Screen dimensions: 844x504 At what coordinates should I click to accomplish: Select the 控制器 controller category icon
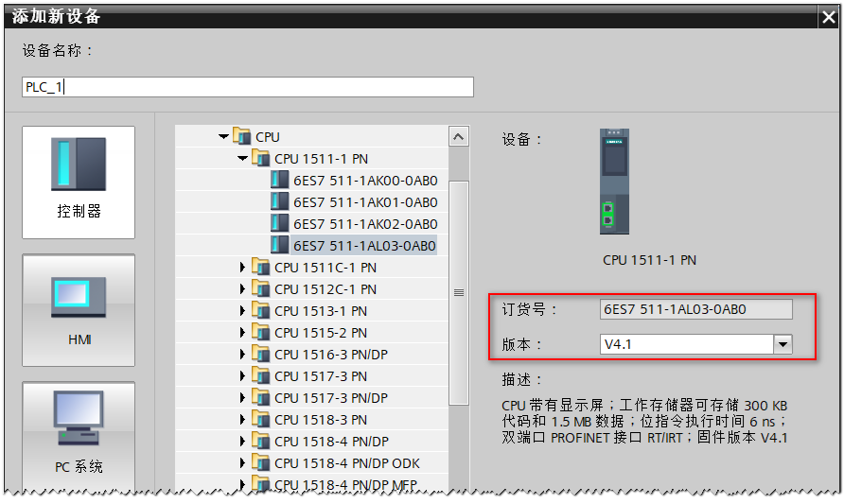79,164
